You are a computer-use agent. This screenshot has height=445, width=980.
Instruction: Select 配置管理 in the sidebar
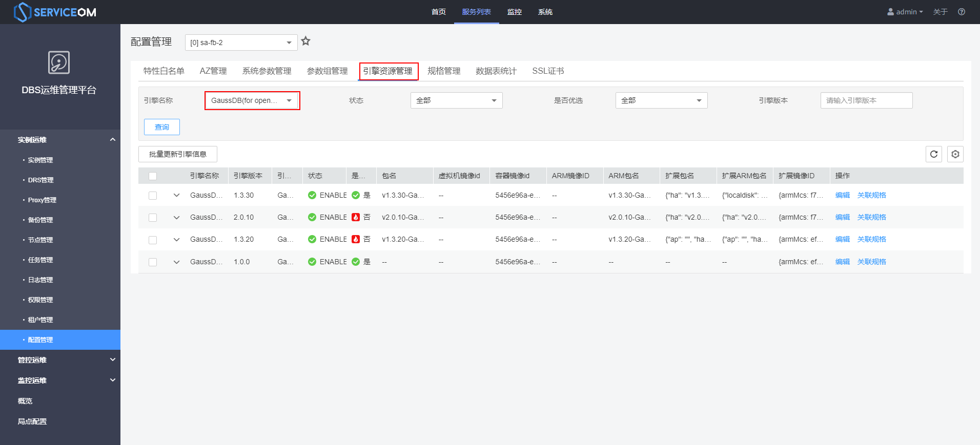pos(60,340)
